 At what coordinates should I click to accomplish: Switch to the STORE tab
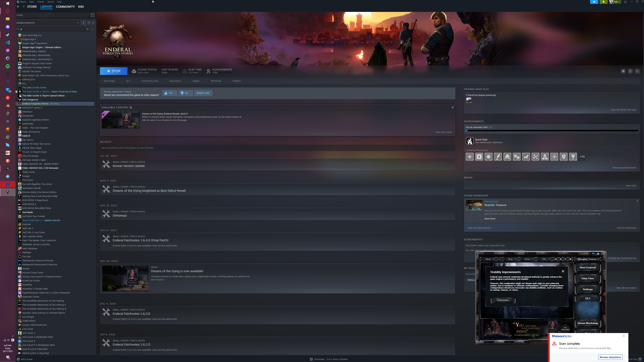pos(32,7)
